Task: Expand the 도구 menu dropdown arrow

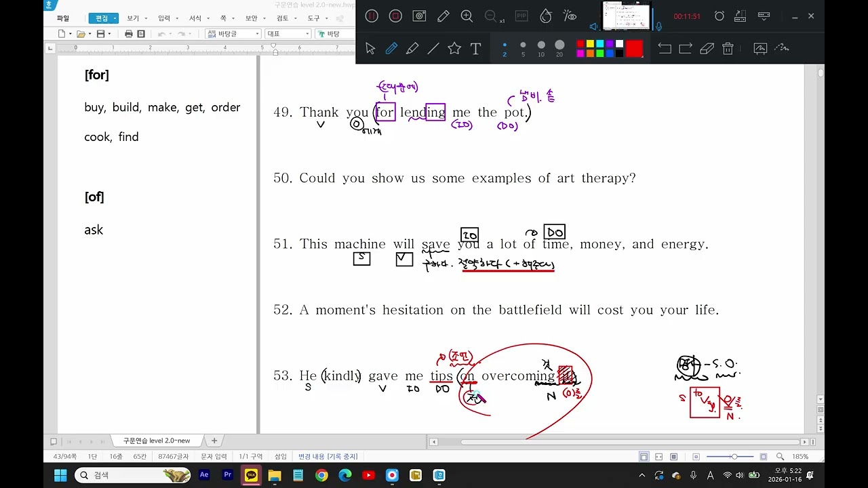Action: click(325, 19)
